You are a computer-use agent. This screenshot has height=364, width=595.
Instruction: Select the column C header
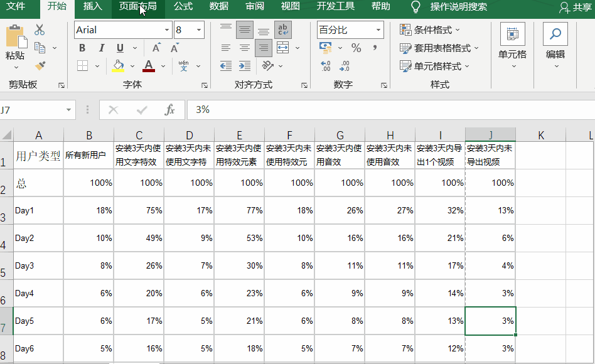click(139, 135)
